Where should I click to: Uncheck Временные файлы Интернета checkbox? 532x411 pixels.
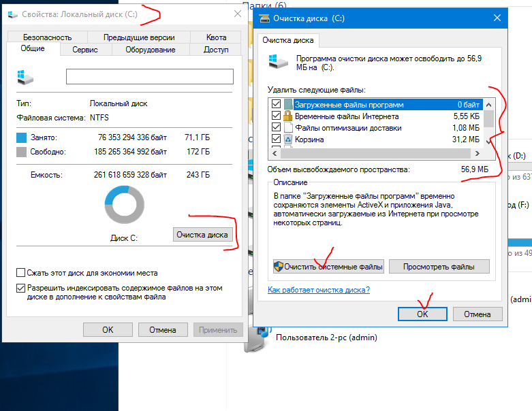(x=276, y=116)
